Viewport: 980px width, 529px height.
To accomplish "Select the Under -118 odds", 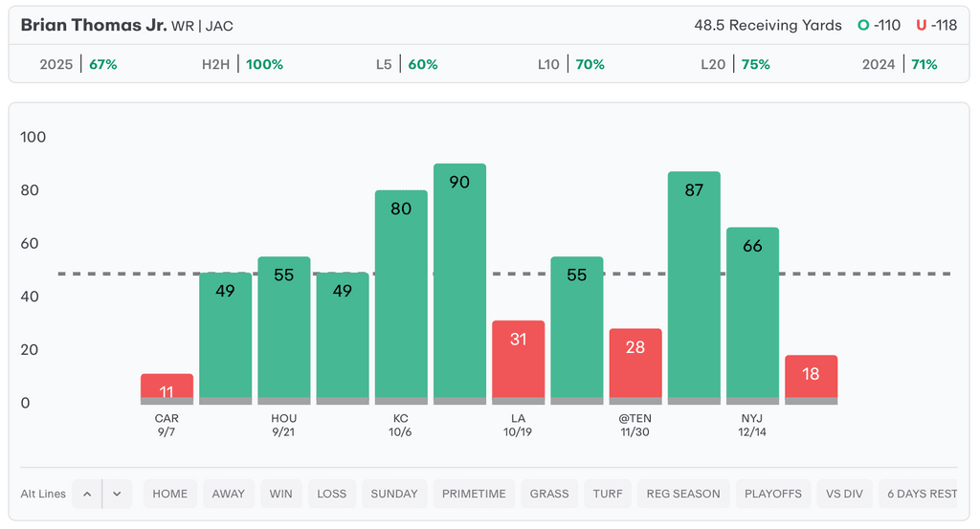I will pyautogui.click(x=936, y=25).
